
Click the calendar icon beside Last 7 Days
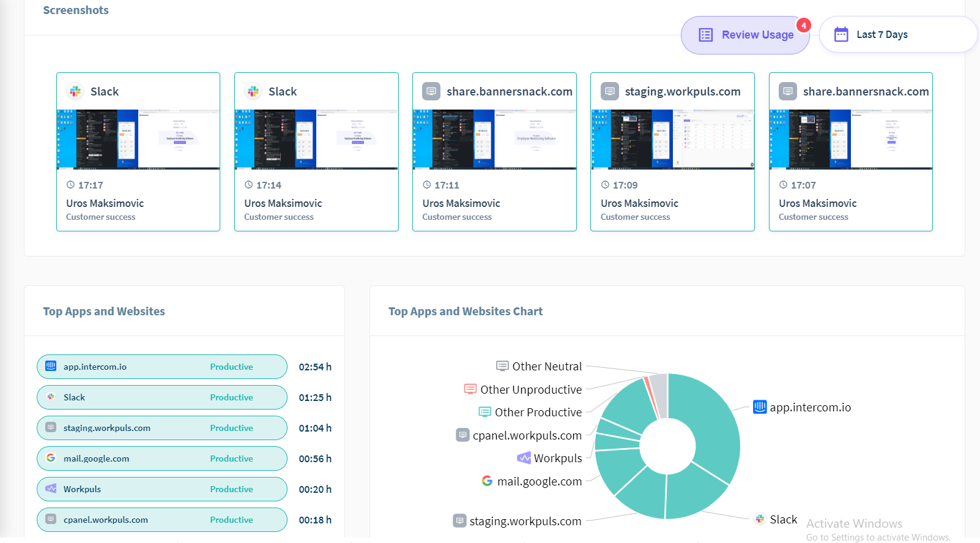click(x=841, y=34)
